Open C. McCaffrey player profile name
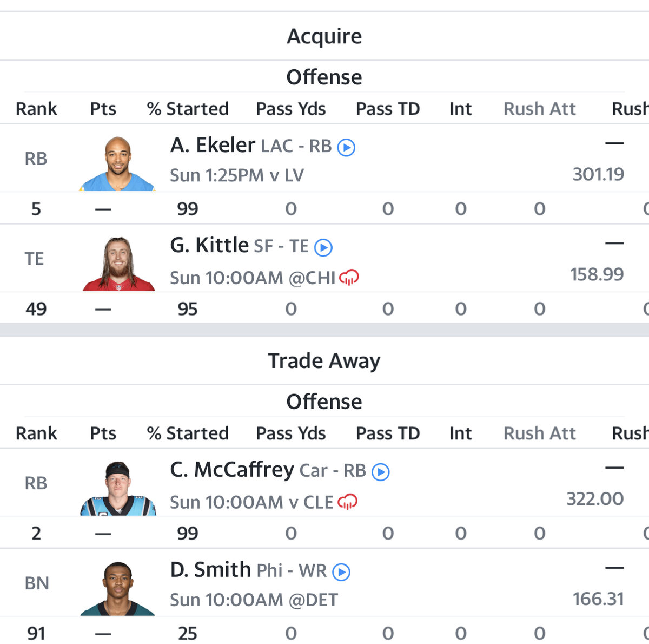The width and height of the screenshot is (649, 644). [232, 470]
